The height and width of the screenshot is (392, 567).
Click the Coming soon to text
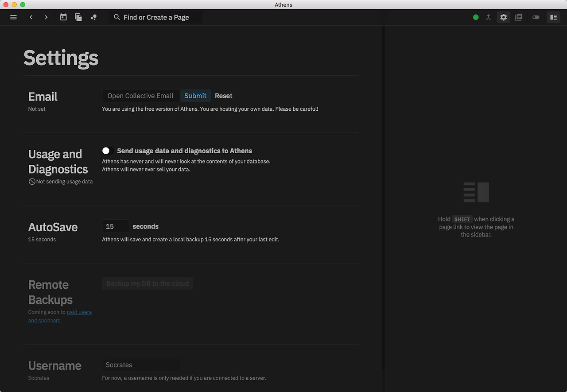pos(47,312)
